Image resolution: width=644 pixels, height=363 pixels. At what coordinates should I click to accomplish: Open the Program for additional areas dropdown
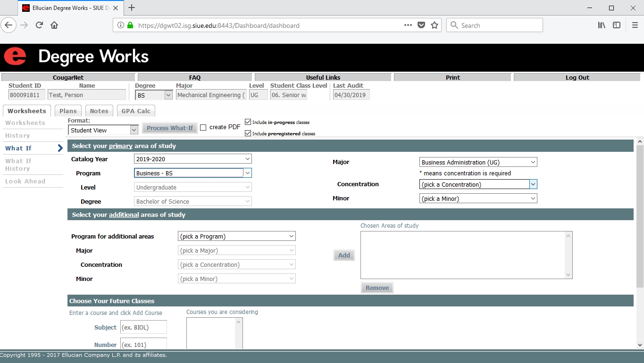(x=236, y=236)
